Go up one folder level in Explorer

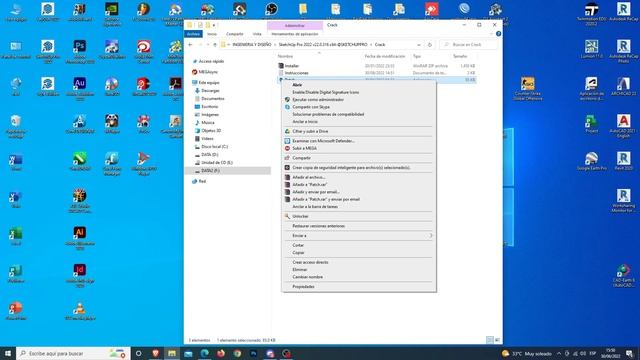coord(215,44)
